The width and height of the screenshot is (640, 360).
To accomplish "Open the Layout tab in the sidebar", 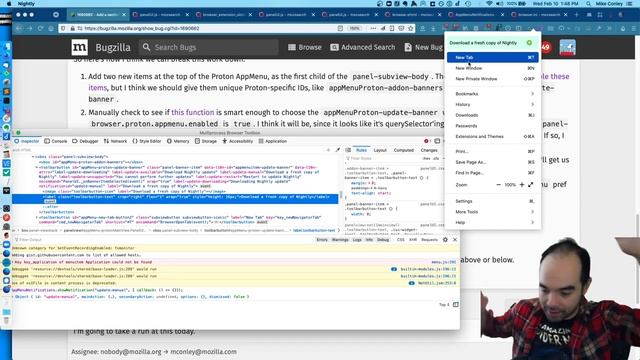I will pyautogui.click(x=380, y=150).
